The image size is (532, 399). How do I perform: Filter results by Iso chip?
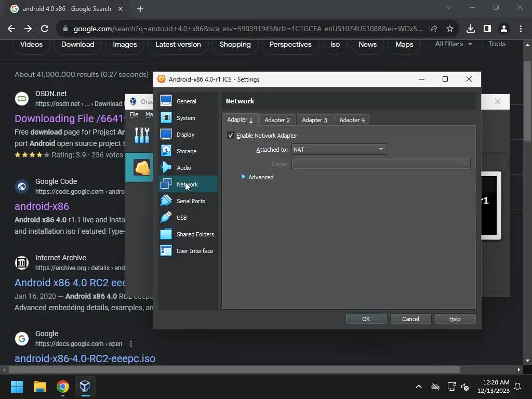pyautogui.click(x=335, y=45)
